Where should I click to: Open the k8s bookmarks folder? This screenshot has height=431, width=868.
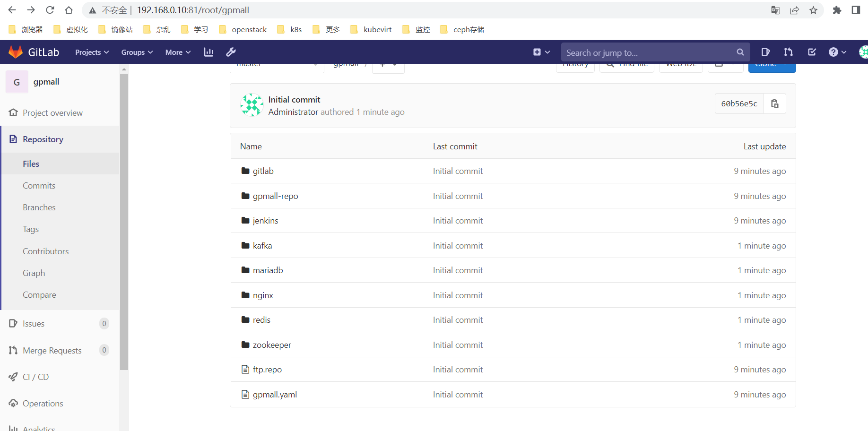[x=290, y=29]
